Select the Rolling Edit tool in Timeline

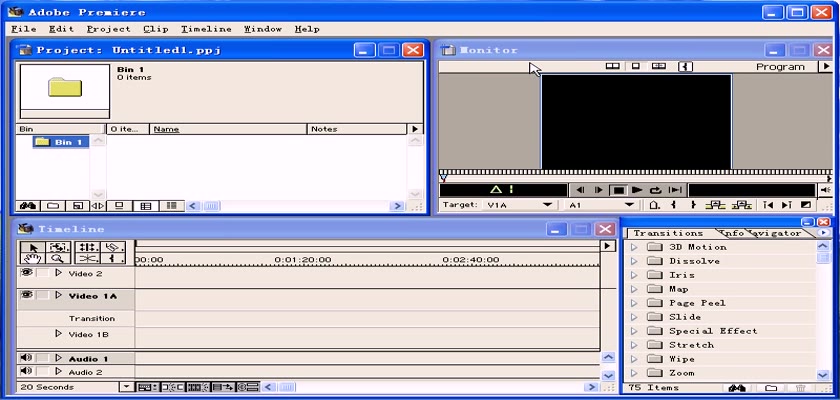point(87,247)
